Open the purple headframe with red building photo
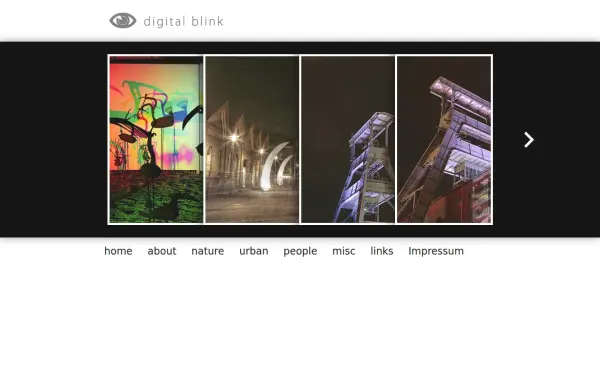 pos(444,139)
